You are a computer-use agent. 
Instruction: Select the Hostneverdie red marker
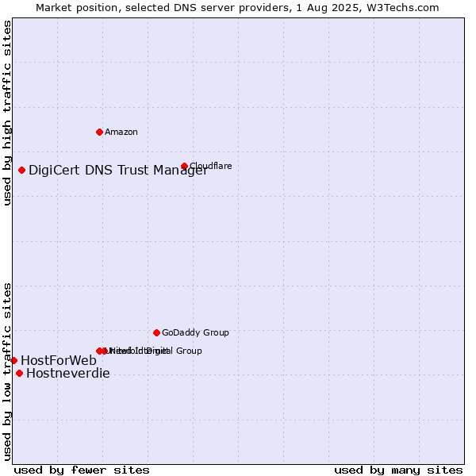19,374
